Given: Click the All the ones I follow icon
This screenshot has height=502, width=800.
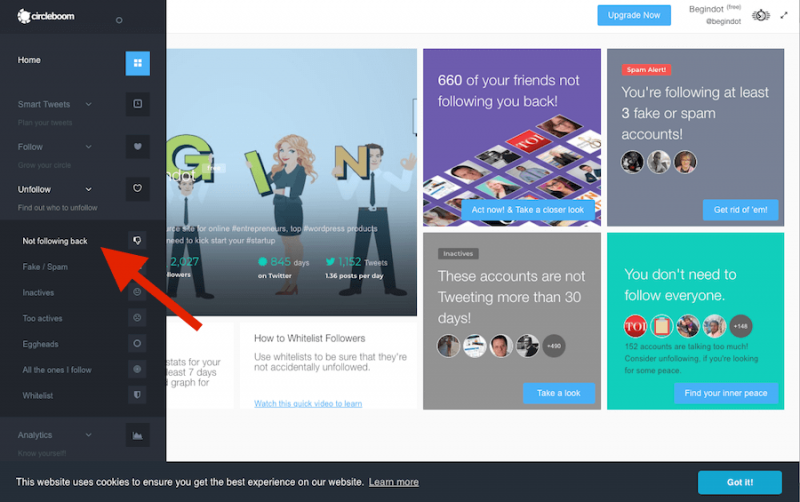Looking at the screenshot, I should click(x=137, y=369).
